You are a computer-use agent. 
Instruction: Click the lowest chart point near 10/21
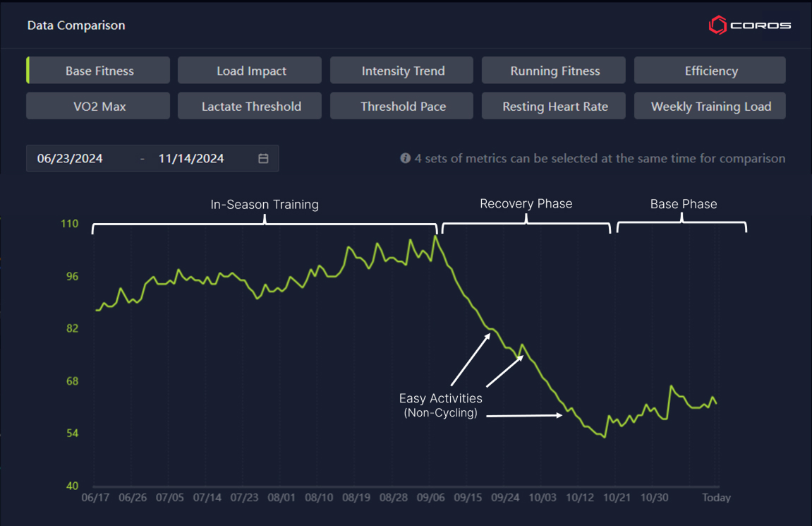click(605, 437)
